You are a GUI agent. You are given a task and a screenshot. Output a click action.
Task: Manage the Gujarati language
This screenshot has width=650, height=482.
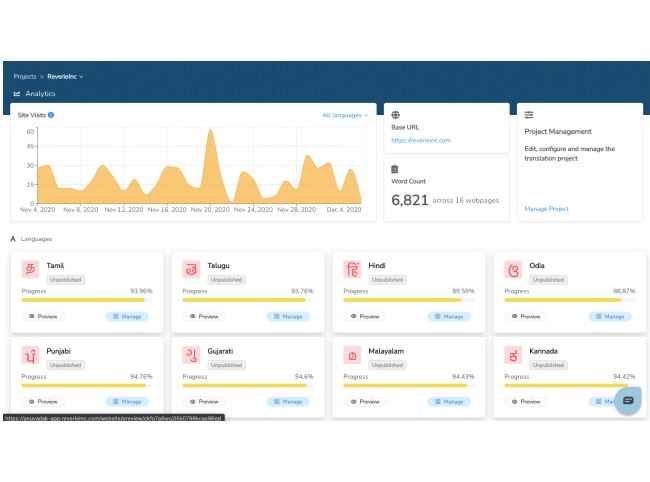pyautogui.click(x=288, y=402)
